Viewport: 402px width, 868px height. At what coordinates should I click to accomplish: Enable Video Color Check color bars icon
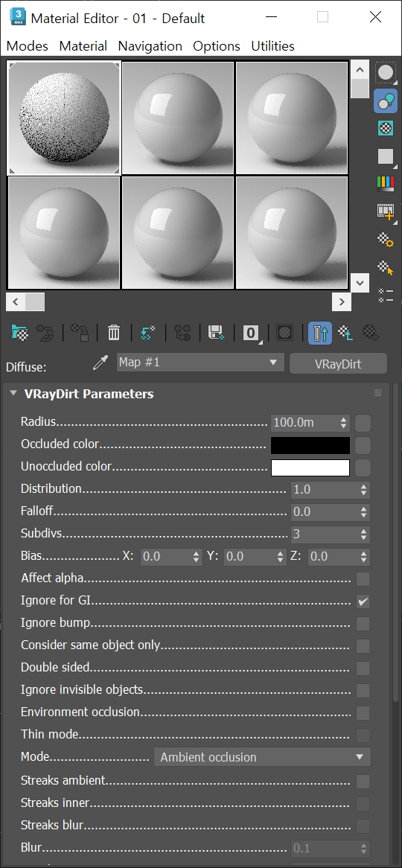(x=386, y=184)
